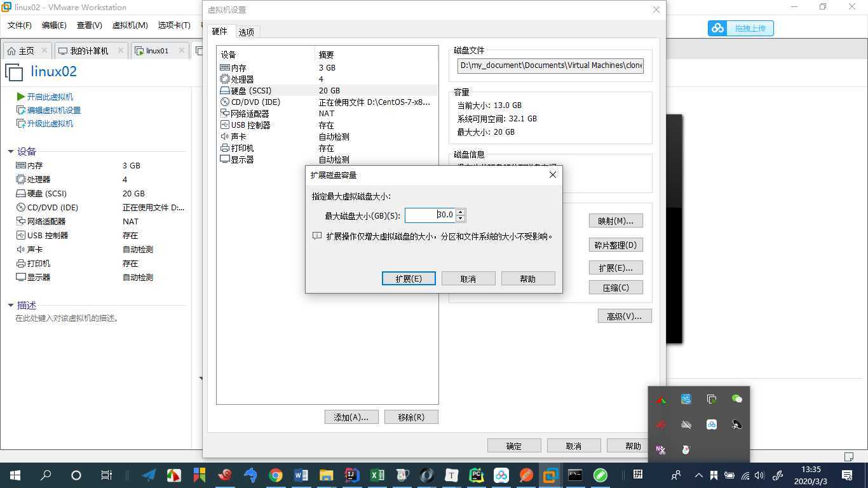Open Chrome from the taskbar
This screenshot has width=868, height=488.
[x=275, y=475]
